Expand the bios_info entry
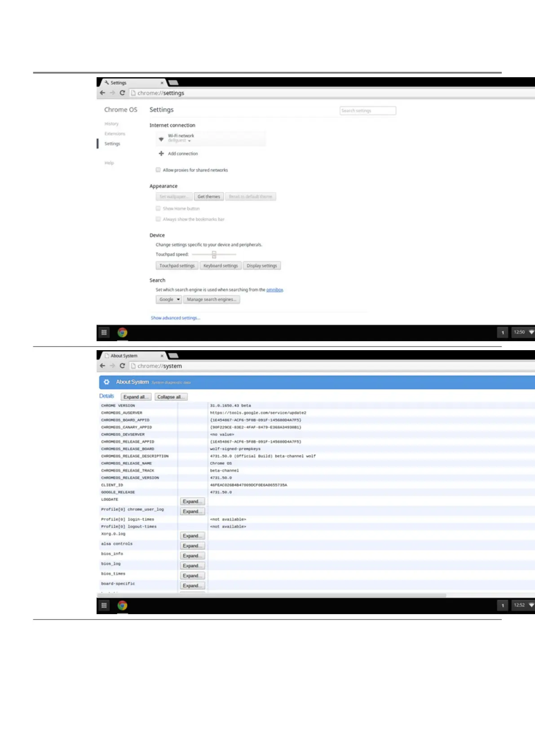 [193, 556]
